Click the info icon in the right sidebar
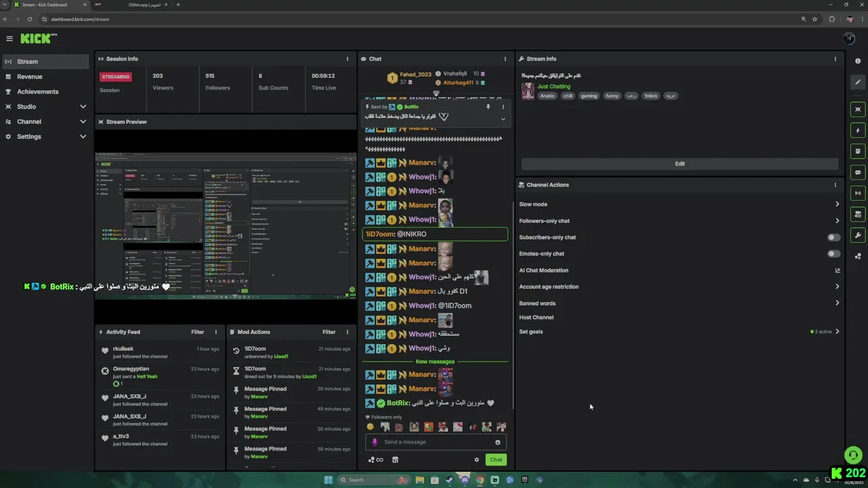 858,61
